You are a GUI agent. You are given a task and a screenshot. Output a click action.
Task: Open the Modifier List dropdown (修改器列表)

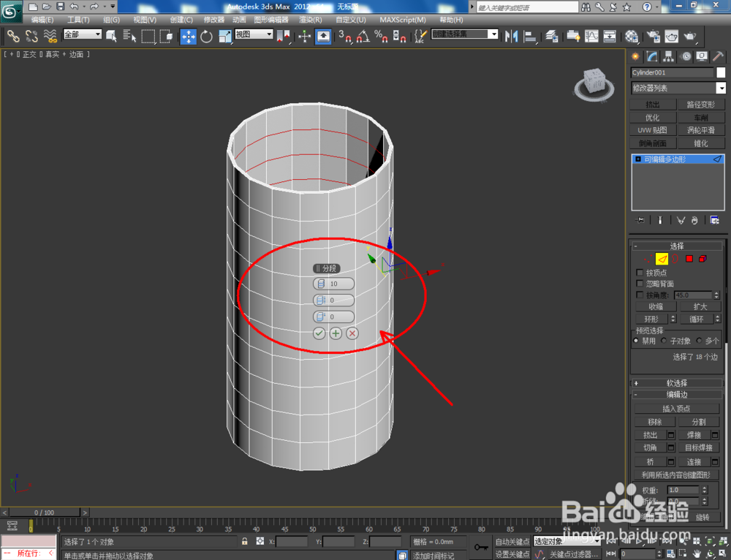click(x=678, y=88)
